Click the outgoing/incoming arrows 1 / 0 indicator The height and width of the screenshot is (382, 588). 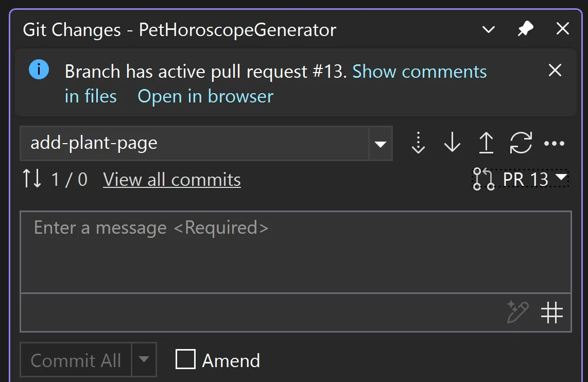click(x=55, y=179)
